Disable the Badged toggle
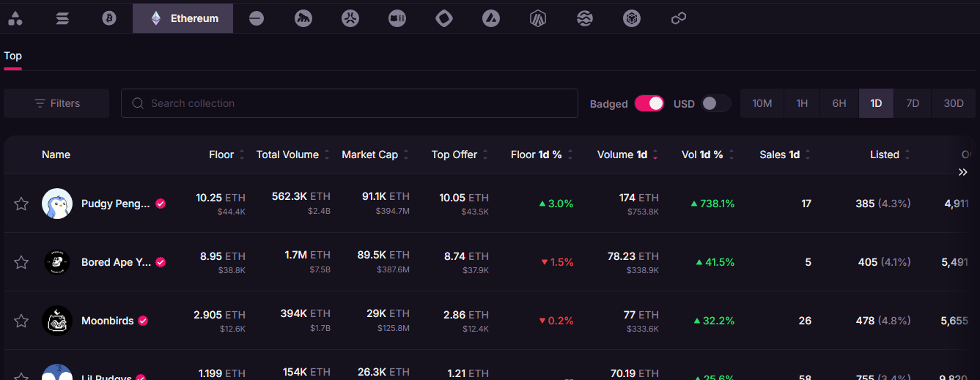The width and height of the screenshot is (980, 380). click(649, 103)
